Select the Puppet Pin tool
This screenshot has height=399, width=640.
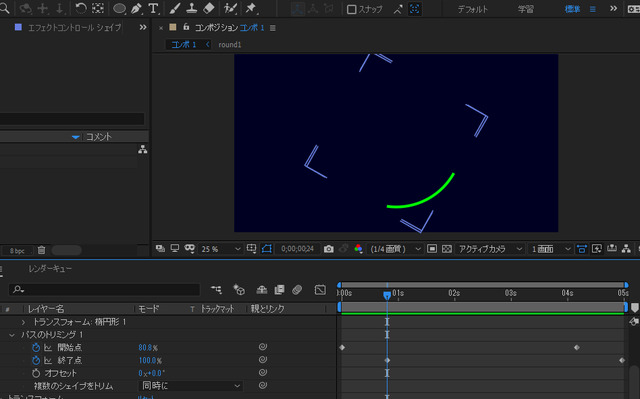tap(251, 8)
